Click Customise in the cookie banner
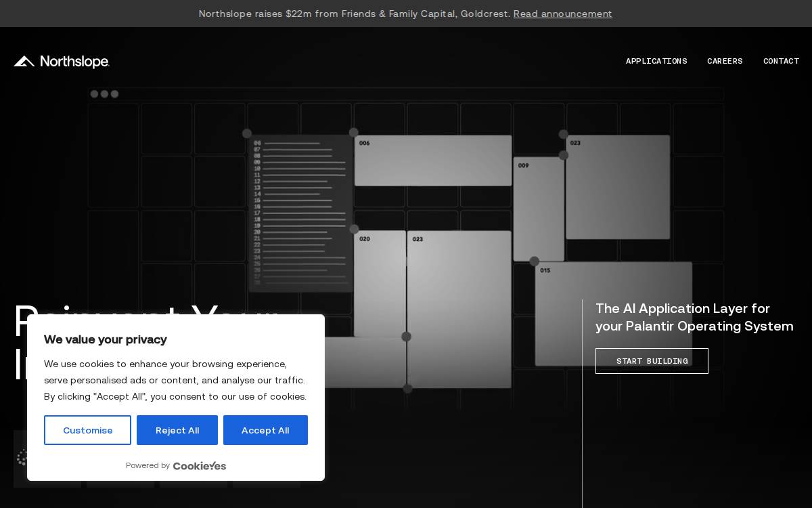This screenshot has height=508, width=812. click(87, 430)
